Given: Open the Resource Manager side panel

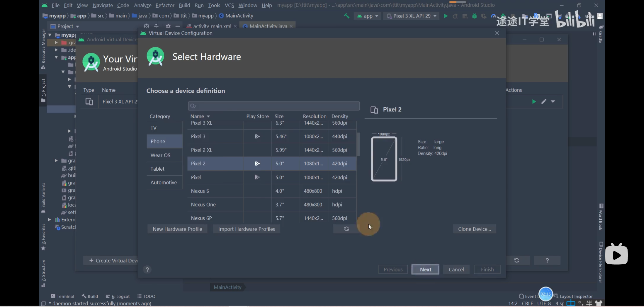Looking at the screenshot, I should click(x=43, y=49).
